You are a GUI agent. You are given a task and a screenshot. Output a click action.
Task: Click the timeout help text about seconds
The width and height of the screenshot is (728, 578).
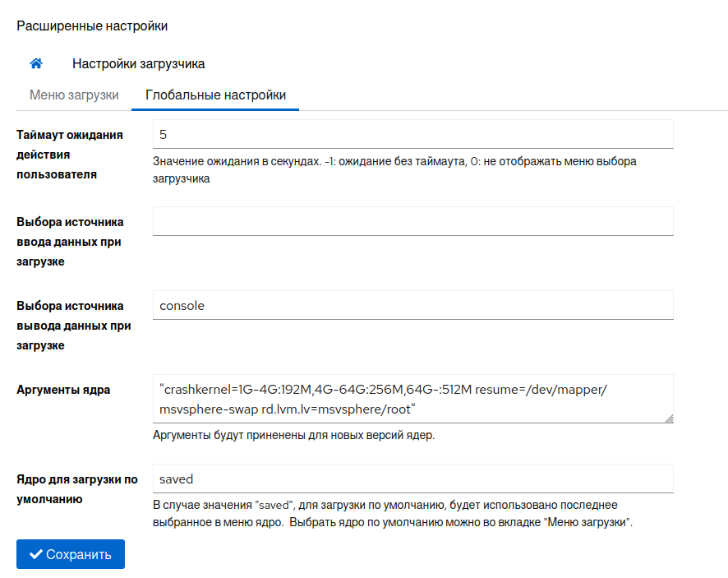click(x=394, y=169)
